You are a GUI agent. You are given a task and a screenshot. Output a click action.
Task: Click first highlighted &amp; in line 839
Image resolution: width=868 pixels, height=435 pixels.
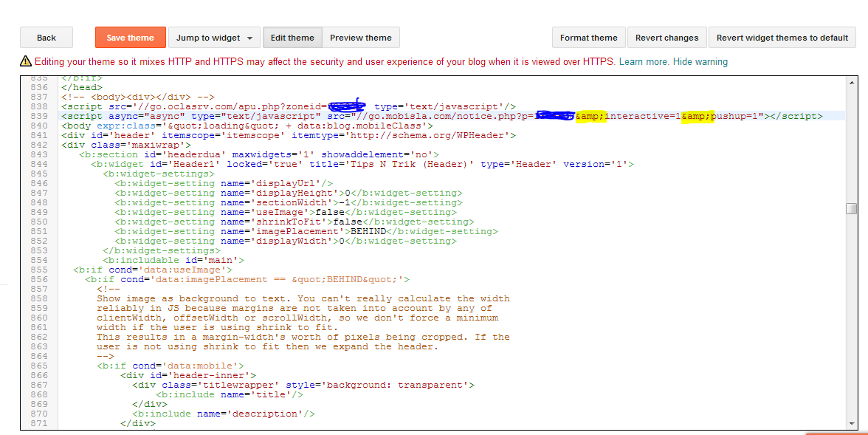point(590,116)
